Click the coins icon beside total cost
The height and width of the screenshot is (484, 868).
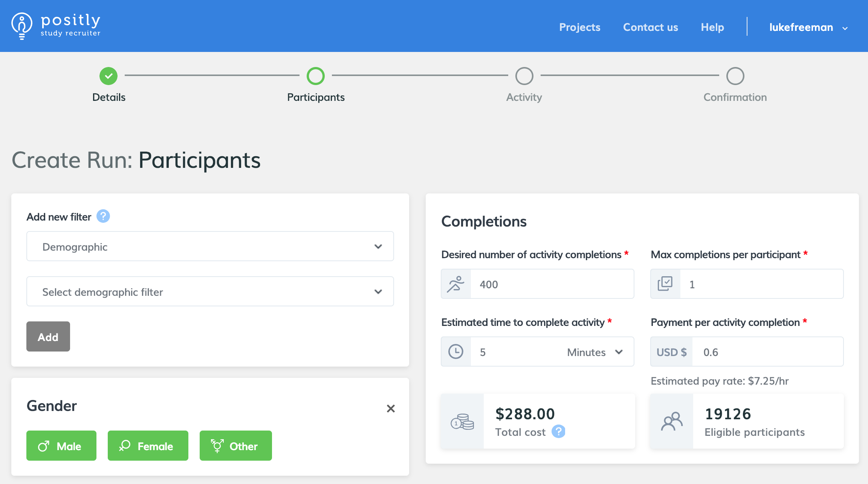pyautogui.click(x=462, y=422)
